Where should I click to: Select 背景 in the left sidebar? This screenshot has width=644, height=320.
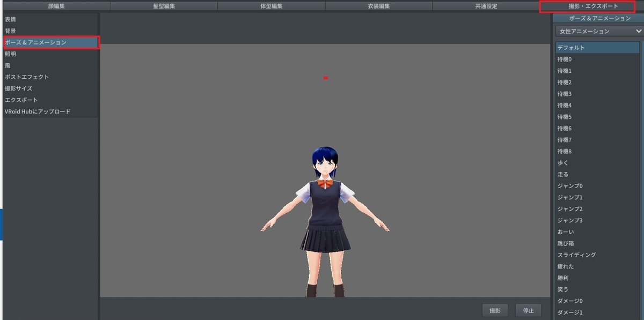coord(51,31)
